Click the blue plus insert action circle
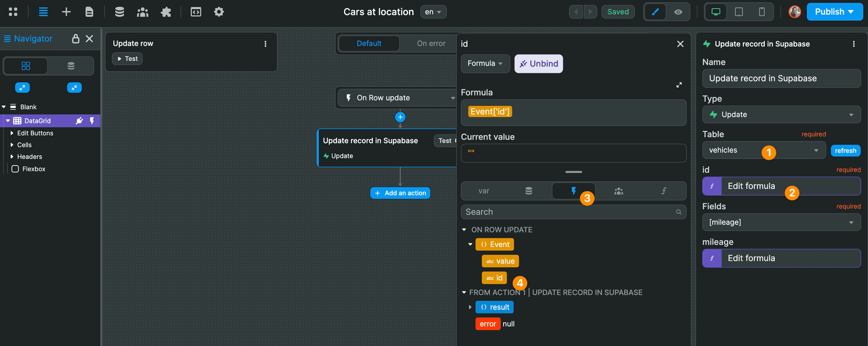Viewport: 868px width, 346px height. tap(400, 117)
